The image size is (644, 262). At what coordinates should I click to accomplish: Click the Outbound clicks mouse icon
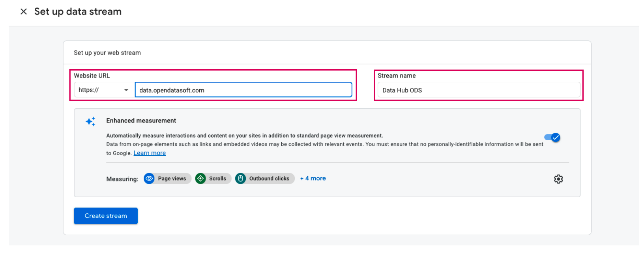240,179
